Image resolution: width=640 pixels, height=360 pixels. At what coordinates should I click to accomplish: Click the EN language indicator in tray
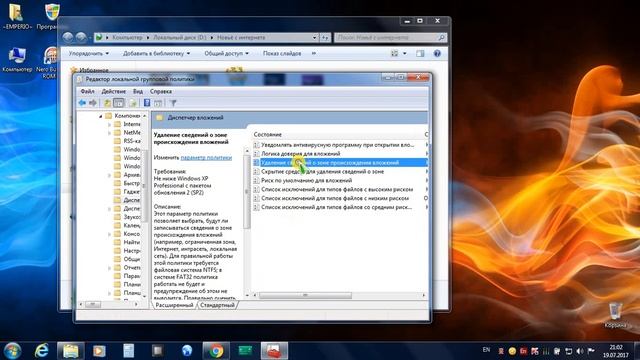tap(486, 350)
